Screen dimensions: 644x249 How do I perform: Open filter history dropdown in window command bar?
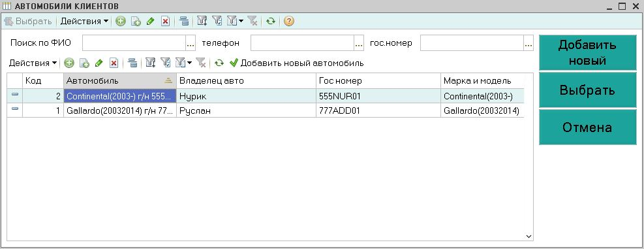(235, 22)
